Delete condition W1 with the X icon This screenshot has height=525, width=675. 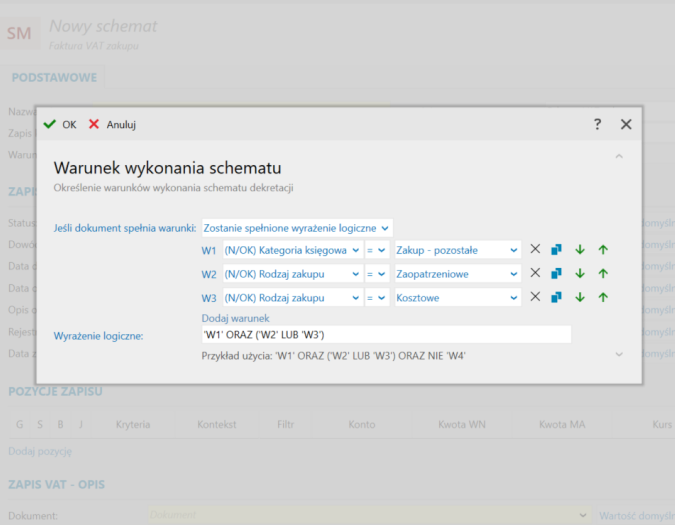[535, 249]
